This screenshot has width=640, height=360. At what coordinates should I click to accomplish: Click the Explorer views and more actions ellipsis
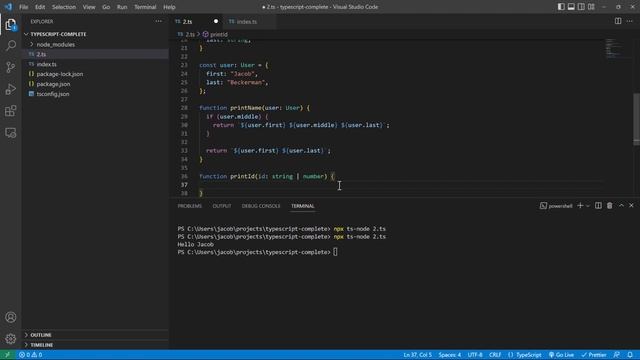(x=158, y=21)
